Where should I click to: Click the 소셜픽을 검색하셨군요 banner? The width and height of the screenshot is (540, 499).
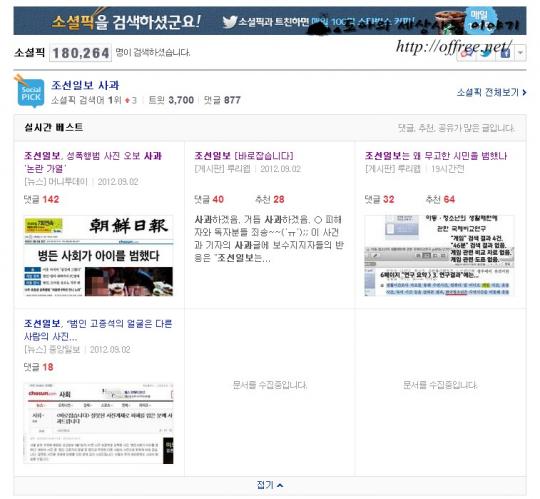270,21
